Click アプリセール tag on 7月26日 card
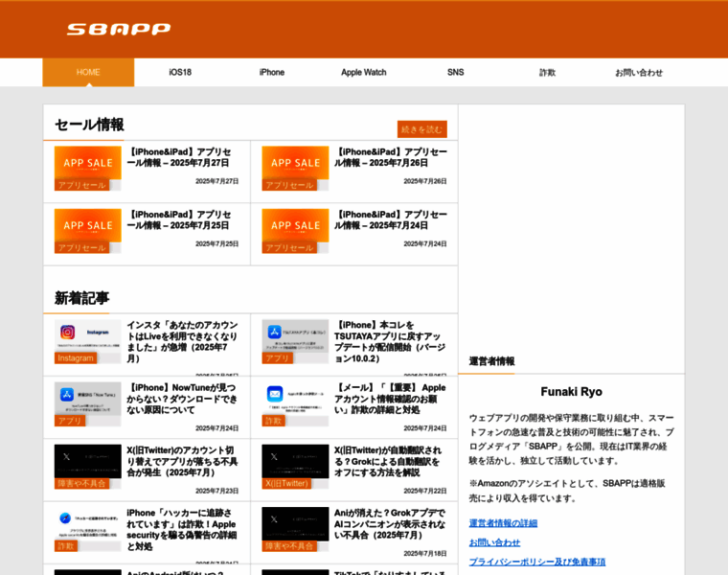Image resolution: width=728 pixels, height=575 pixels. coord(289,185)
